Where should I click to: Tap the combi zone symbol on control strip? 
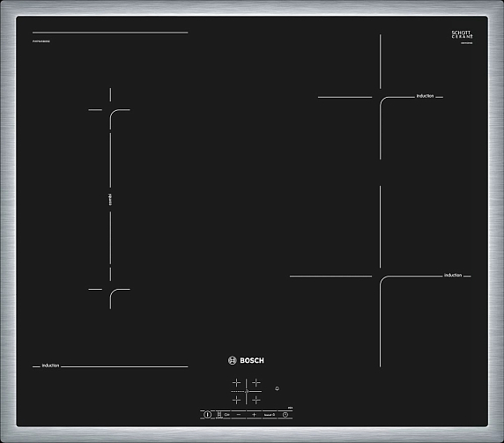(x=219, y=415)
